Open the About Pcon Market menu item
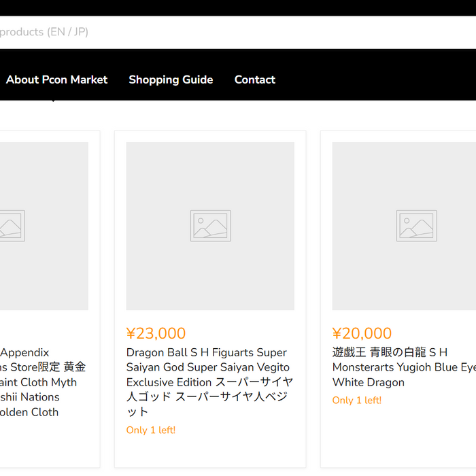Image resolution: width=476 pixels, height=476 pixels. coord(56,80)
